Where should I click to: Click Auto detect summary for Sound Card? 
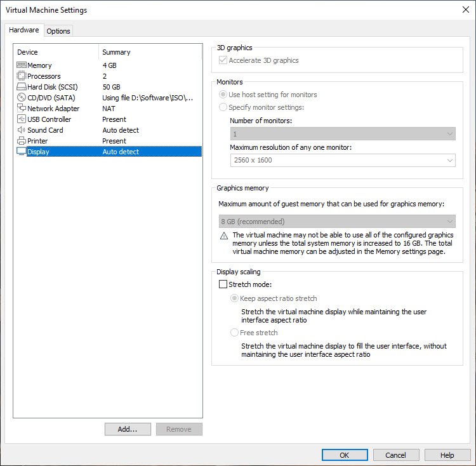click(x=121, y=130)
